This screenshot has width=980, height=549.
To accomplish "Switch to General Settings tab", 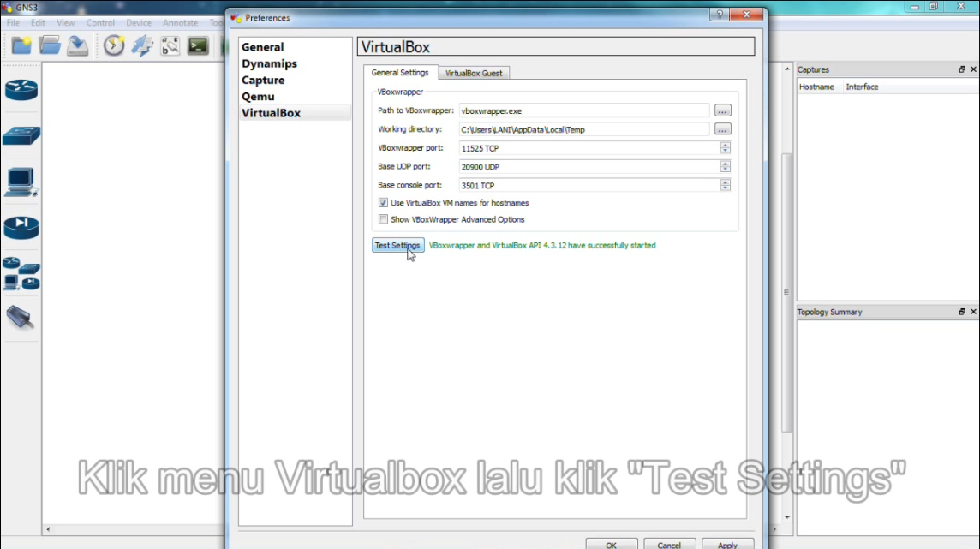I will coord(400,73).
